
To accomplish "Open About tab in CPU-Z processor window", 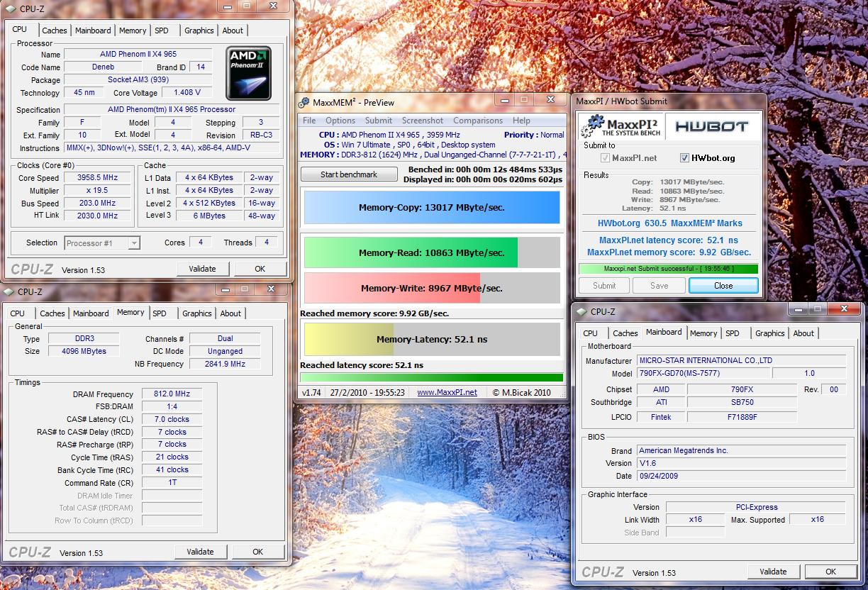I will pos(233,30).
